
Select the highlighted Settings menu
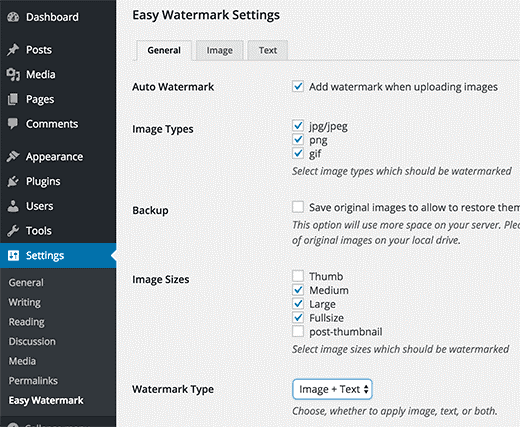(58, 255)
